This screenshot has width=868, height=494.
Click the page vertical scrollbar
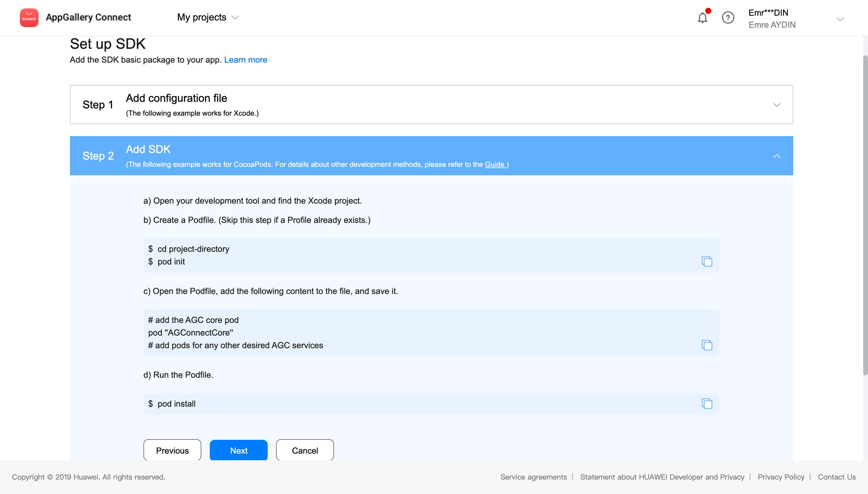865,215
